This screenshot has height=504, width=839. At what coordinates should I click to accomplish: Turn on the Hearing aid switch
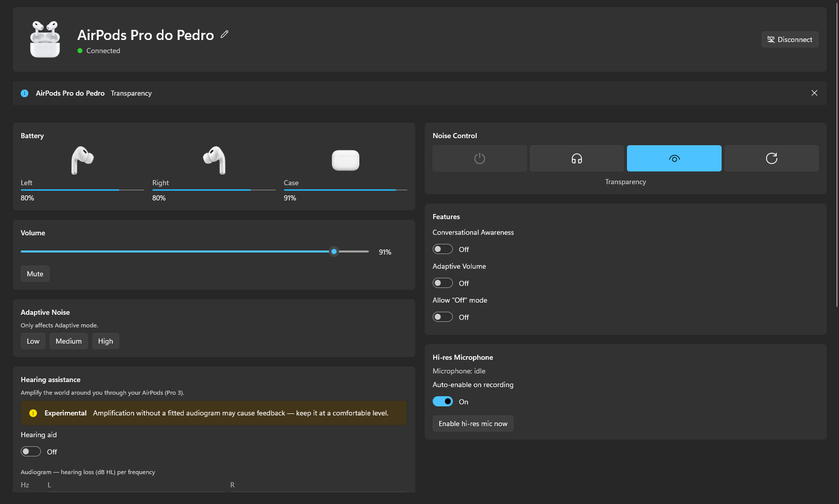point(31,451)
